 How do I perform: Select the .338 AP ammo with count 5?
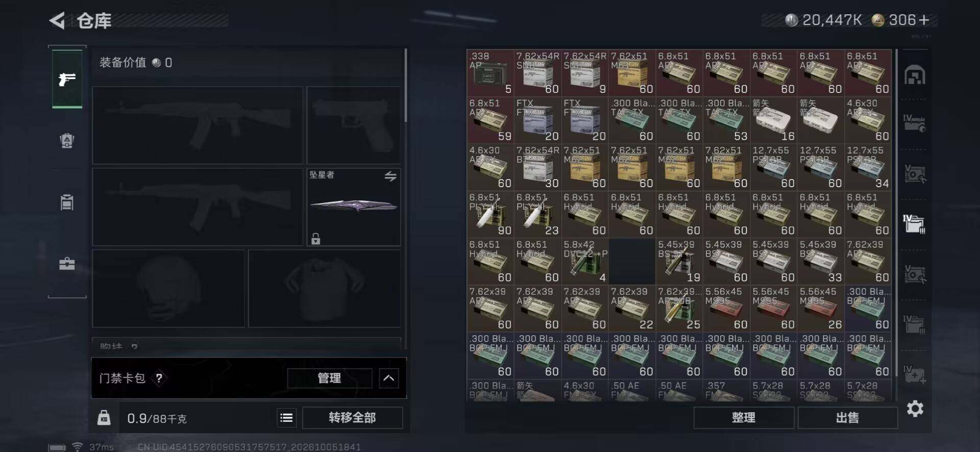[x=490, y=73]
